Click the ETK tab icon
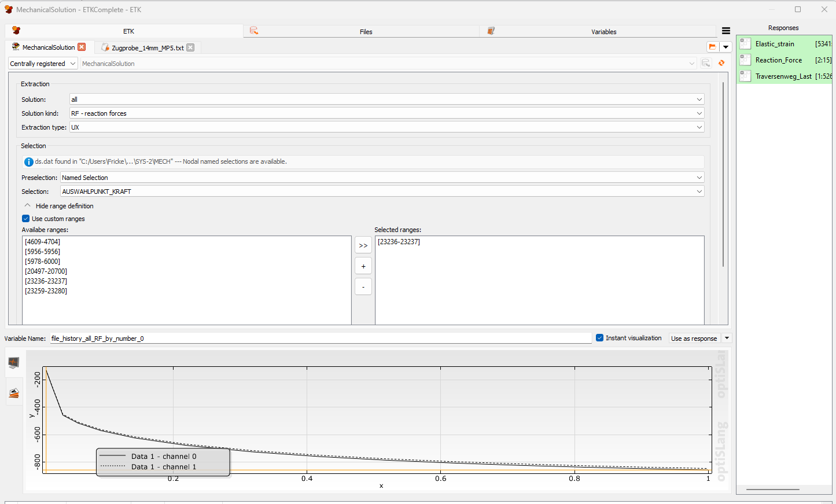Image resolution: width=836 pixels, height=504 pixels. [x=16, y=31]
